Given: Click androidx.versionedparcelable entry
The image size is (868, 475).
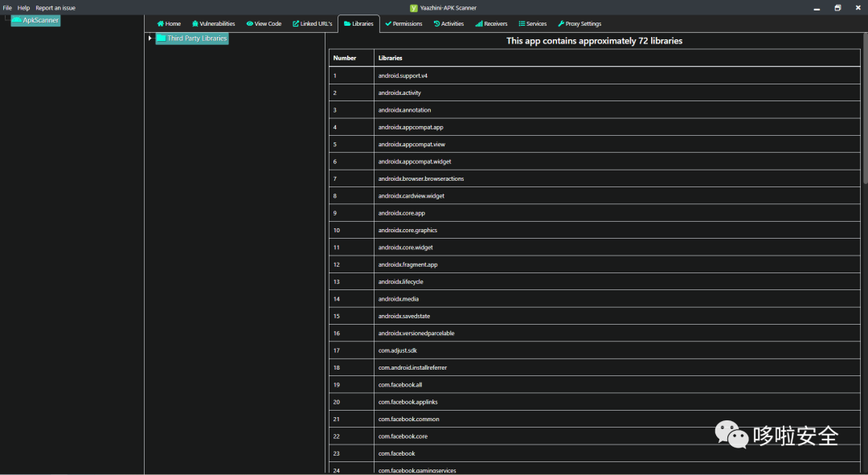Looking at the screenshot, I should point(416,334).
